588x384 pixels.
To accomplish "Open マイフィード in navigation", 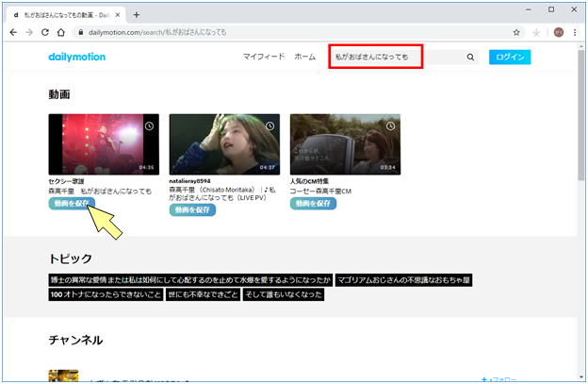I will point(264,58).
